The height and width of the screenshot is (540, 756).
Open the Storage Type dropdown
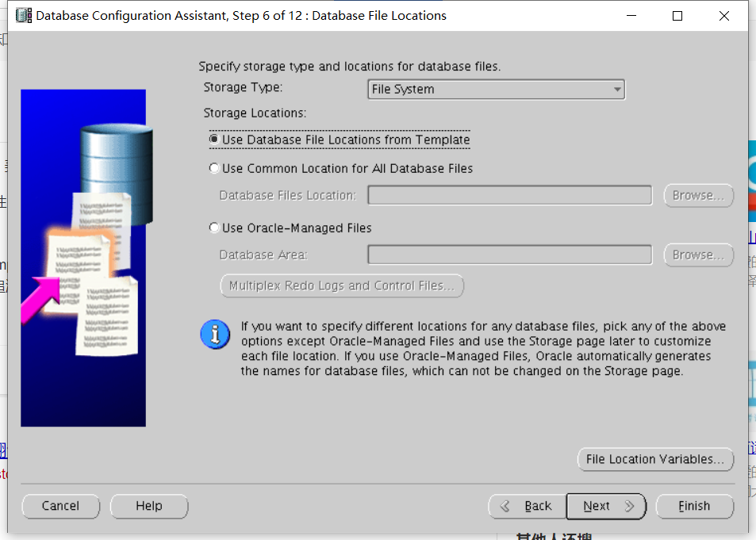pos(496,90)
